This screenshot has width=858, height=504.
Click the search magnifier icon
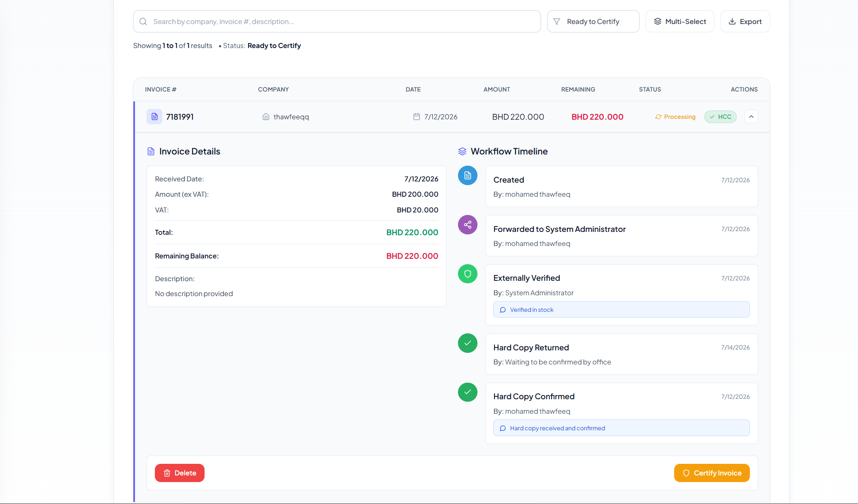coord(143,22)
